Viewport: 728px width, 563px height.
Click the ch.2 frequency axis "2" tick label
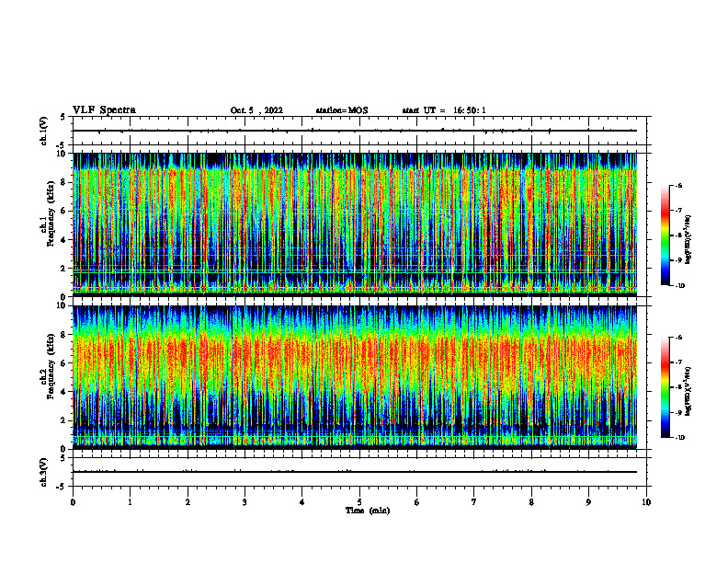[x=63, y=420]
